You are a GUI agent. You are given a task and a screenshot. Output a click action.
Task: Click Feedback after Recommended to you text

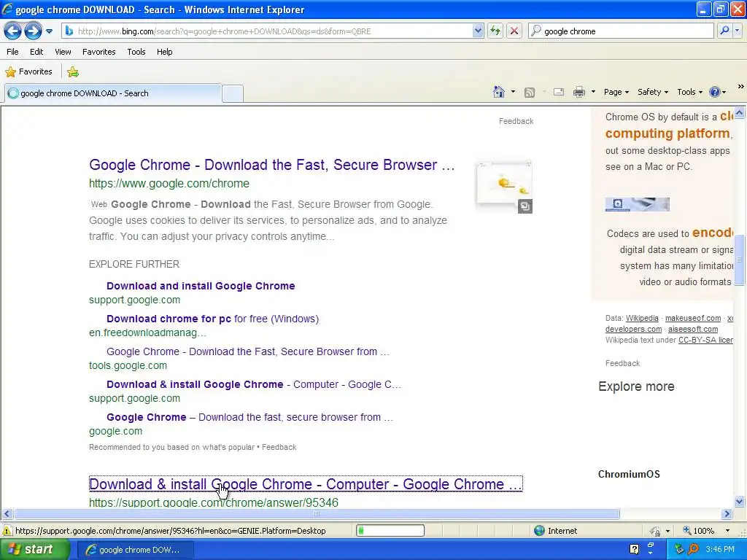[x=279, y=447]
